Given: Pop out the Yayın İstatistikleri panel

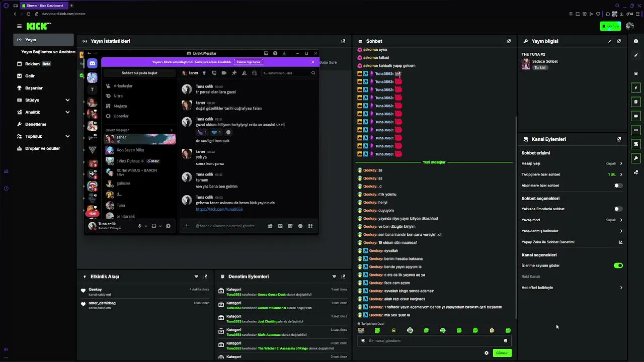Looking at the screenshot, I should coord(343,41).
